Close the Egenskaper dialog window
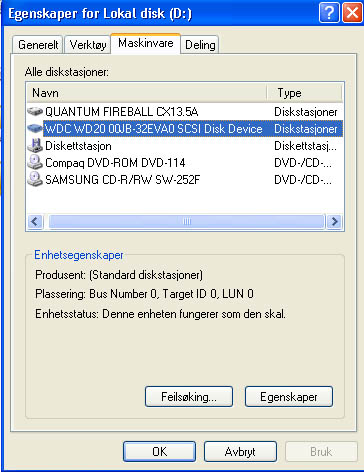This screenshot has height=472, width=364. [x=352, y=13]
